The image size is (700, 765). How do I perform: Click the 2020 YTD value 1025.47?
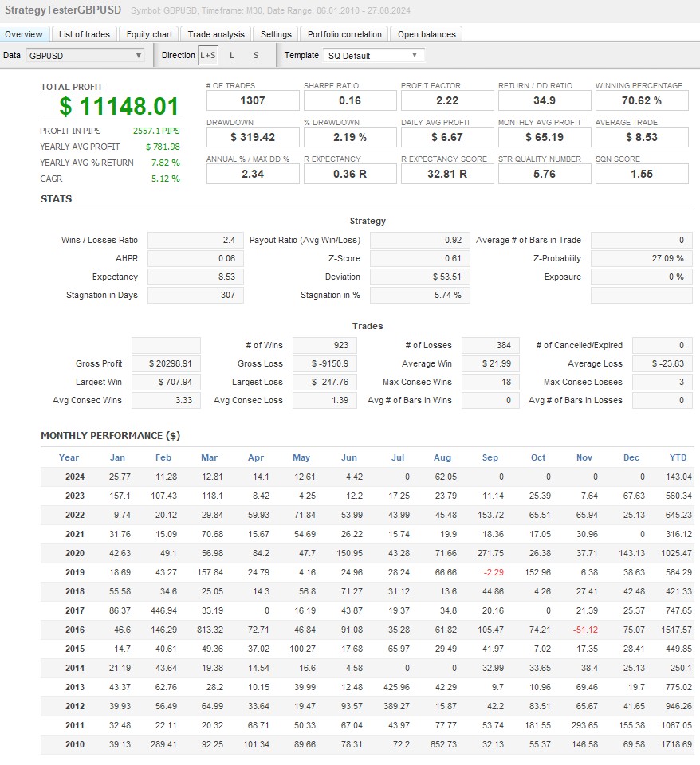click(677, 553)
